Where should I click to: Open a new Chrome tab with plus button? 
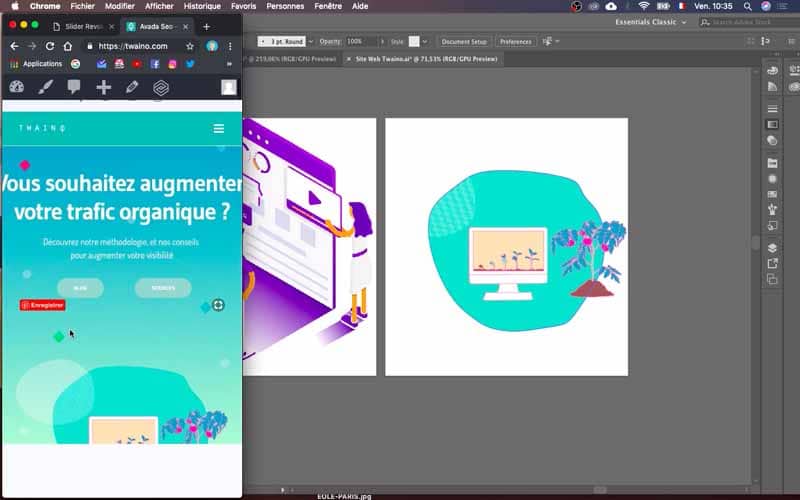click(207, 27)
